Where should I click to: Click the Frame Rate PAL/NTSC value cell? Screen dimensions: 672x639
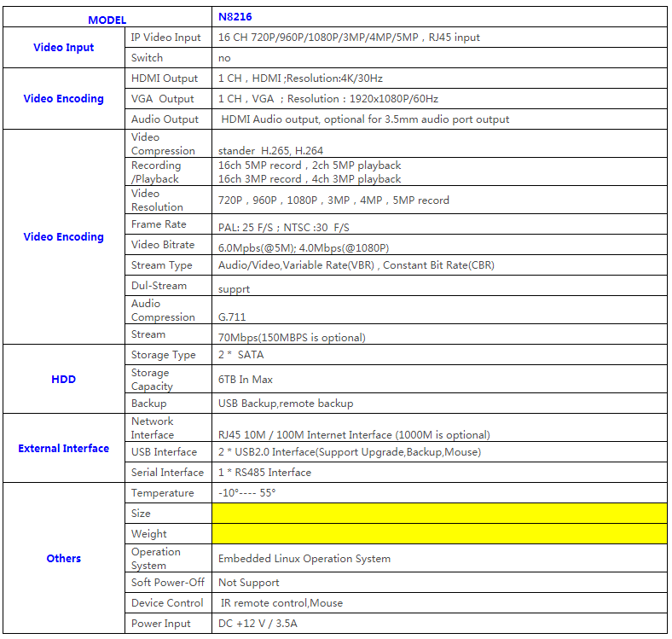tap(284, 227)
